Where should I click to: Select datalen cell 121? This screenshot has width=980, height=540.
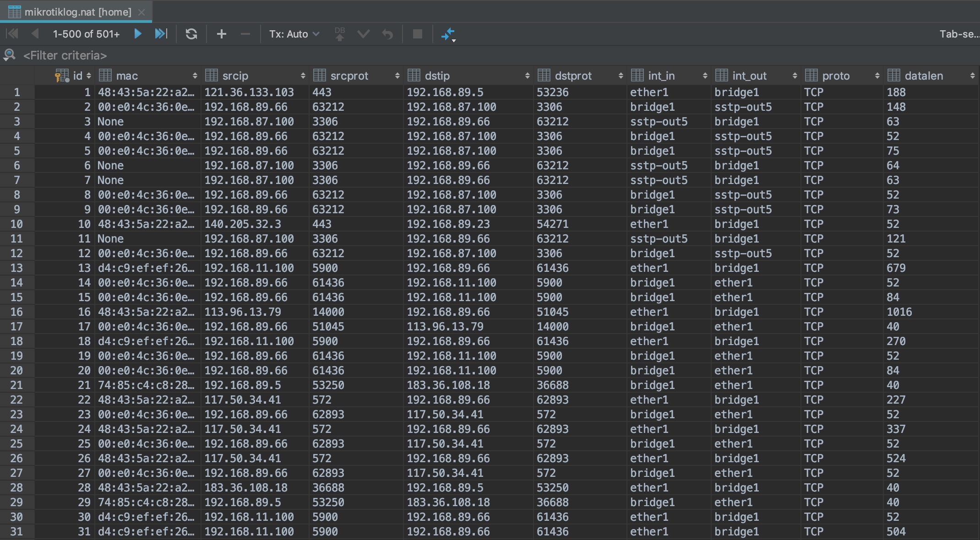pos(932,238)
